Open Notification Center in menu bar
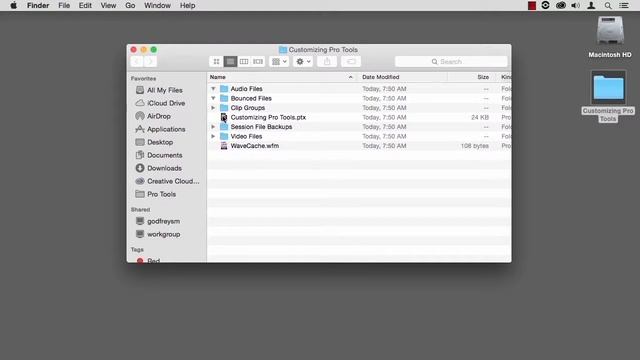The height and width of the screenshot is (360, 640). [x=624, y=6]
